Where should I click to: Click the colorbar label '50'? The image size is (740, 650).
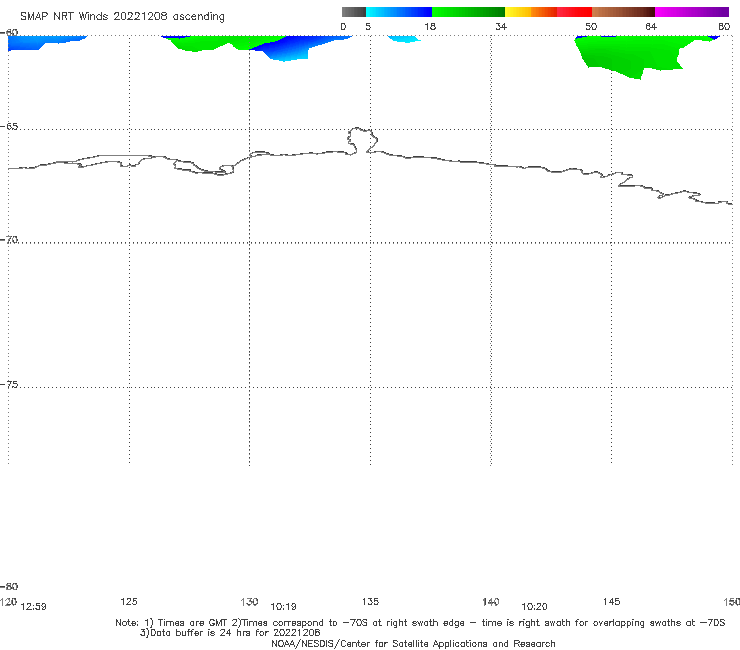(591, 26)
